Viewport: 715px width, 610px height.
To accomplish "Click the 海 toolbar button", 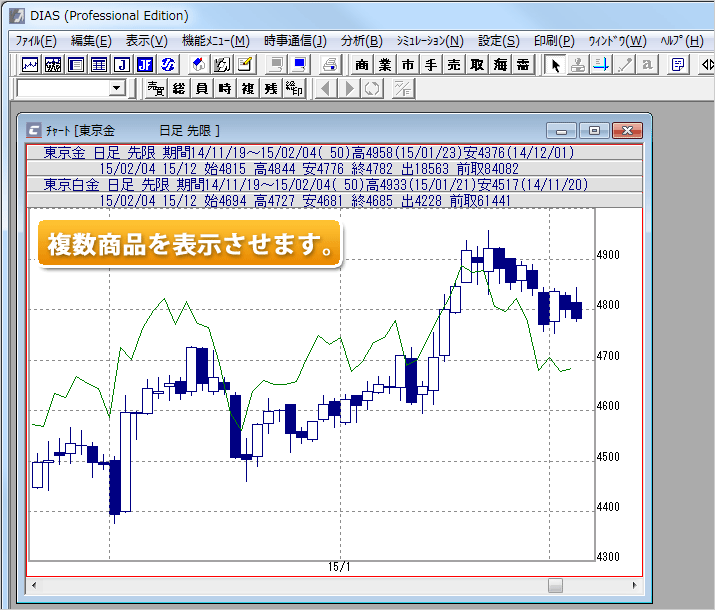I will tap(500, 65).
